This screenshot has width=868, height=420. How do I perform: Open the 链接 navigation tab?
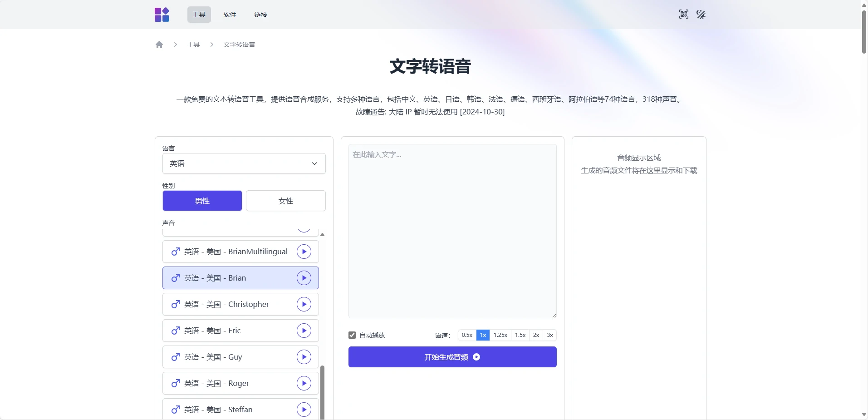coord(260,14)
